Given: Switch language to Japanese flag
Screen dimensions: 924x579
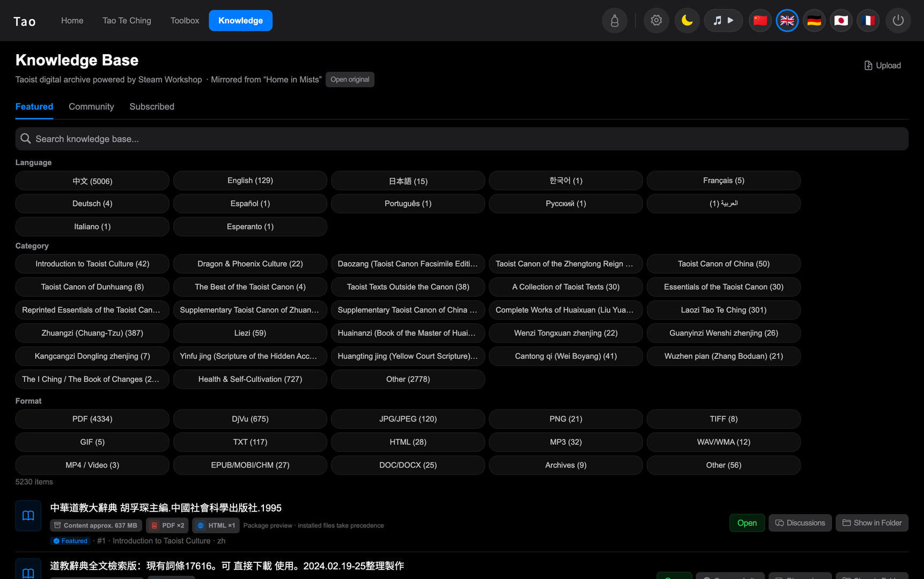Looking at the screenshot, I should click(x=841, y=20).
